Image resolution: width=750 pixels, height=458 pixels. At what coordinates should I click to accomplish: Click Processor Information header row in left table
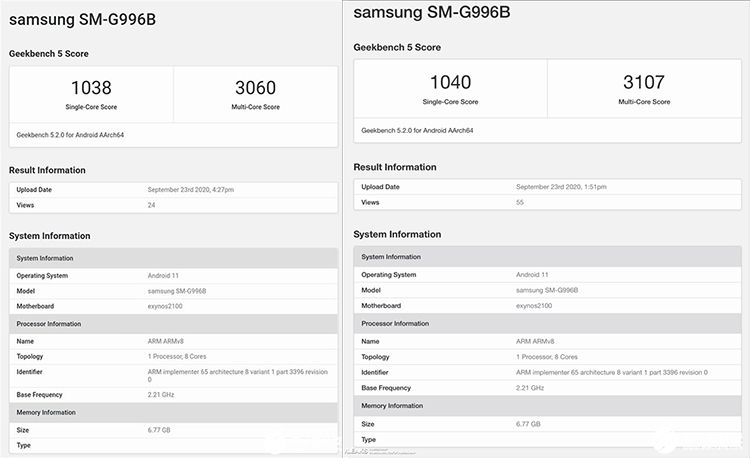174,324
